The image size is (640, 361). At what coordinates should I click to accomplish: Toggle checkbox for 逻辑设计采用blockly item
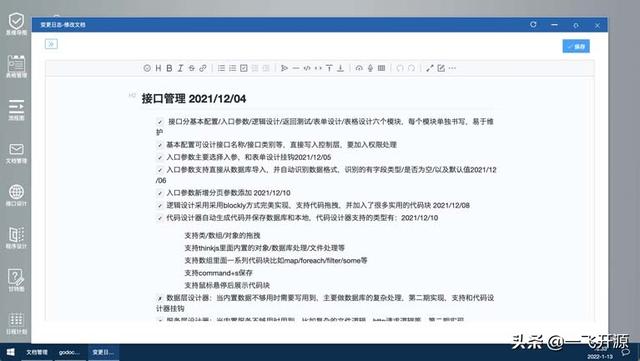tap(160, 206)
